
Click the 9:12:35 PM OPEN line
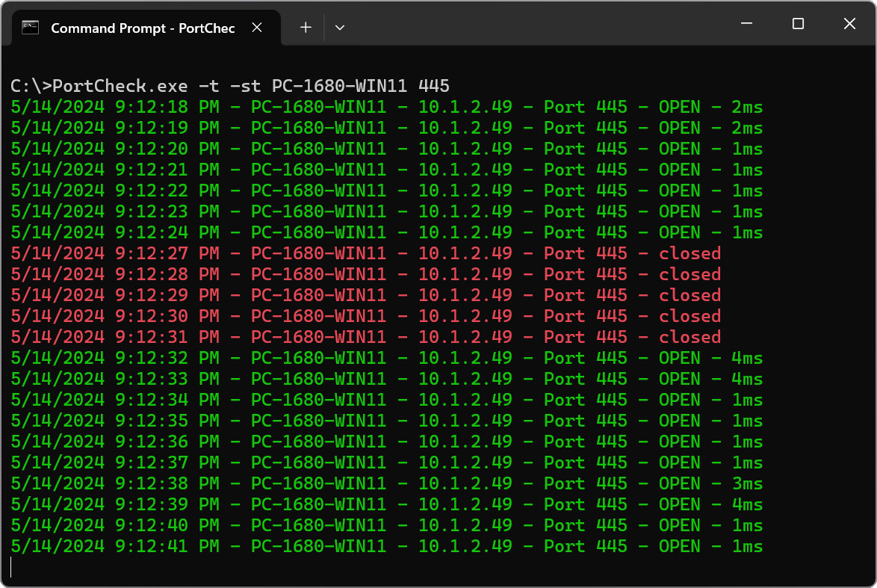tap(386, 421)
